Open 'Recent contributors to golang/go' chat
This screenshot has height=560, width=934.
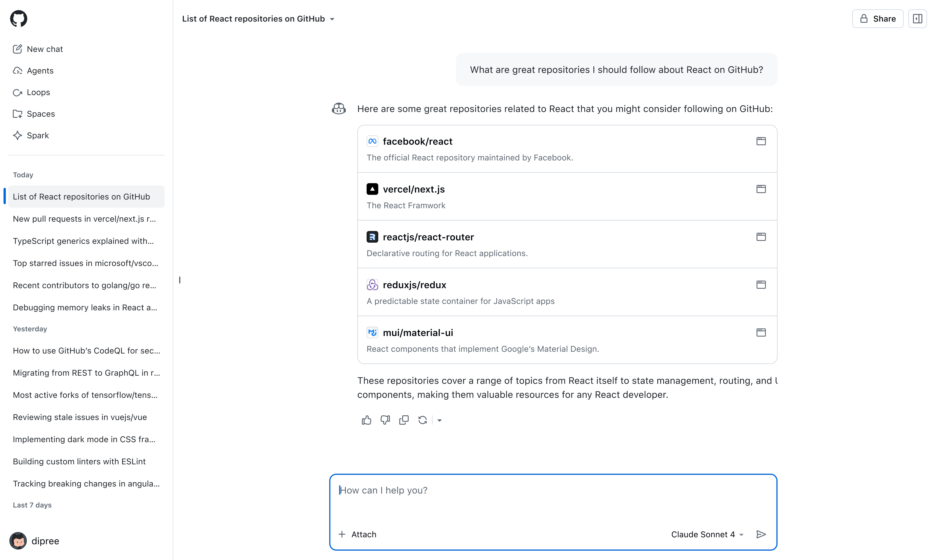pyautogui.click(x=86, y=285)
